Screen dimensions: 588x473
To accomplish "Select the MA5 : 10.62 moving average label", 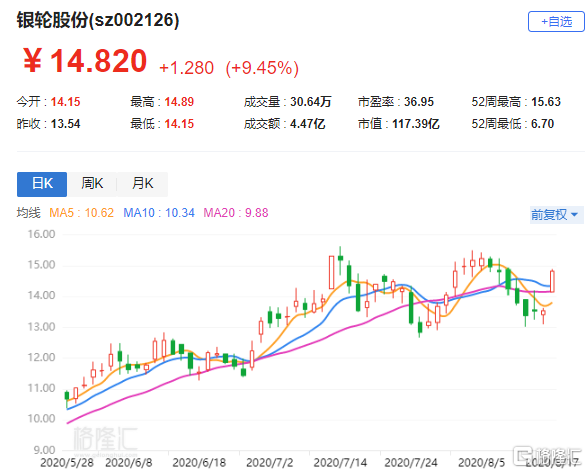I will pos(81,213).
